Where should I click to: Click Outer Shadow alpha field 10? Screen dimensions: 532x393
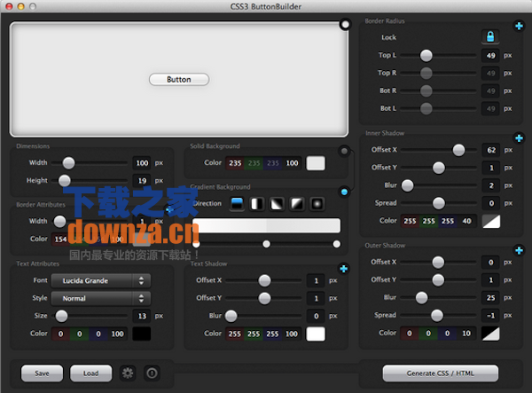466,334
